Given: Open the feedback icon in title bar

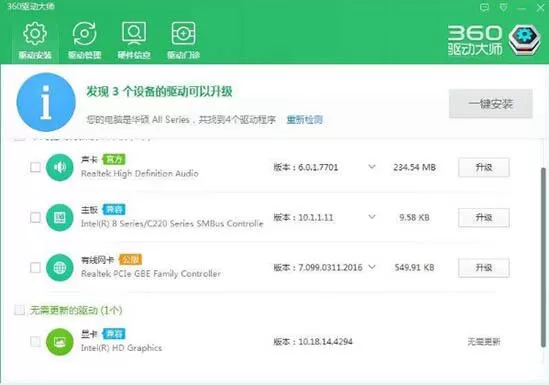Looking at the screenshot, I should tap(484, 7).
